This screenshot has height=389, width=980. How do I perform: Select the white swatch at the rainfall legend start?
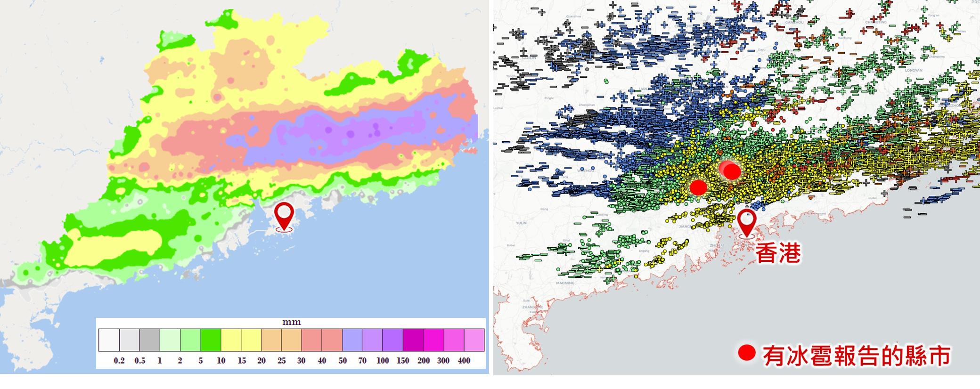click(109, 340)
